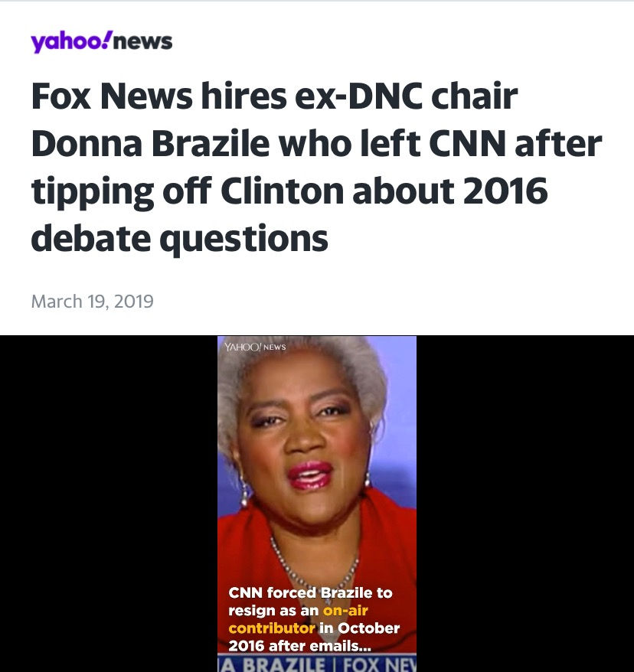Viewport: 634px width, 672px height.
Task: Click "debate questions" in the headline
Action: 180,239
